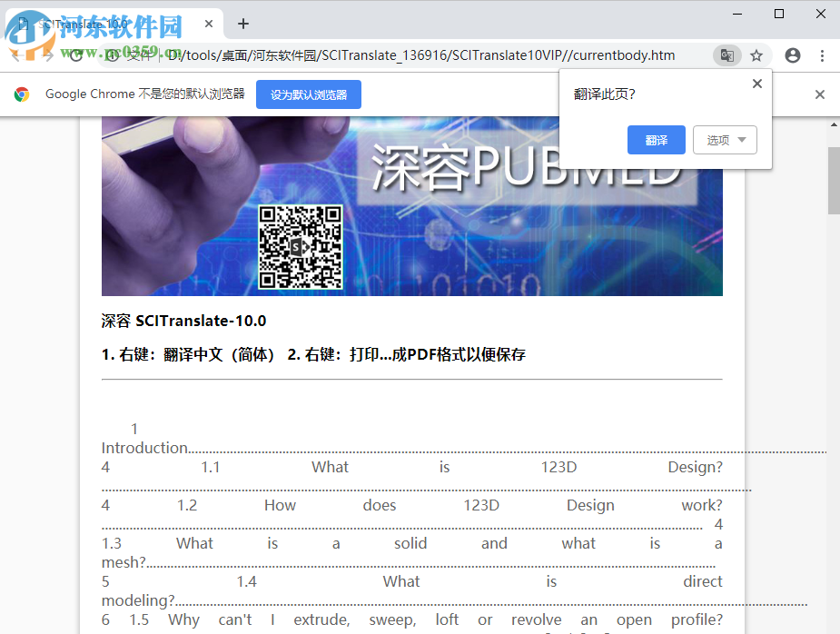Close the default browser notification bar
Viewport: 840px width, 634px height.
coord(820,94)
